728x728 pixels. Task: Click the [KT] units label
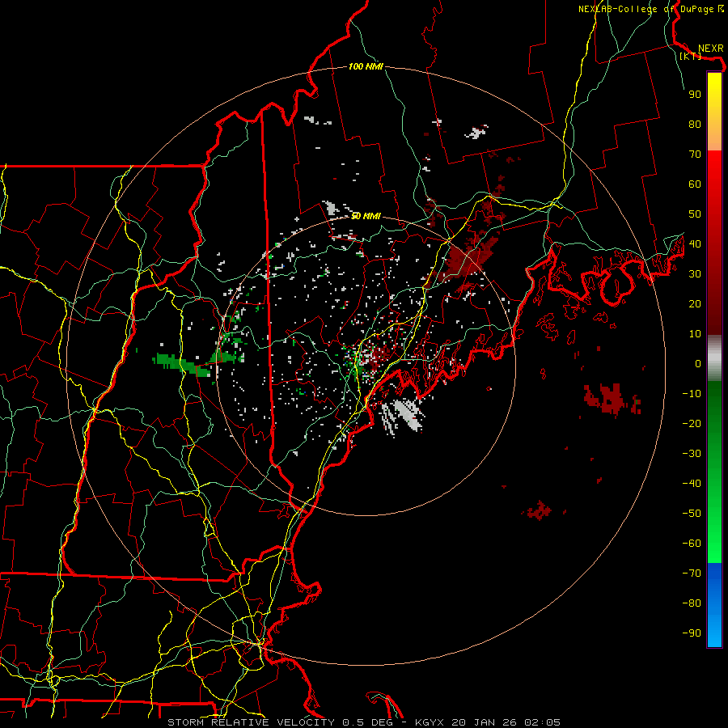tap(691, 56)
